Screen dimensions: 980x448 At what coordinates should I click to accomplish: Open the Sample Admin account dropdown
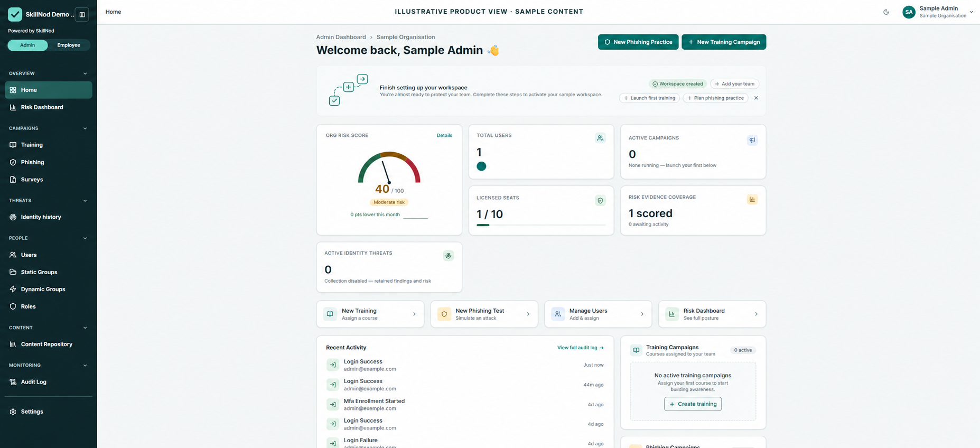coord(938,12)
